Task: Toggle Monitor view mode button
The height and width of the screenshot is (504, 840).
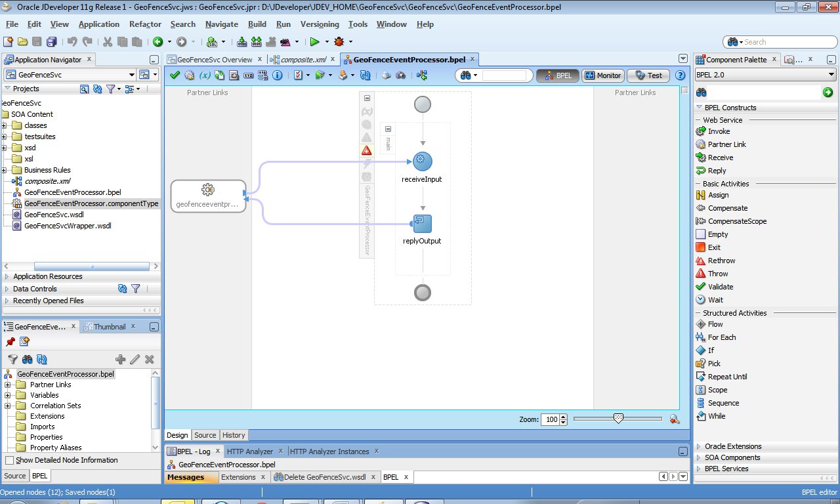Action: click(602, 75)
